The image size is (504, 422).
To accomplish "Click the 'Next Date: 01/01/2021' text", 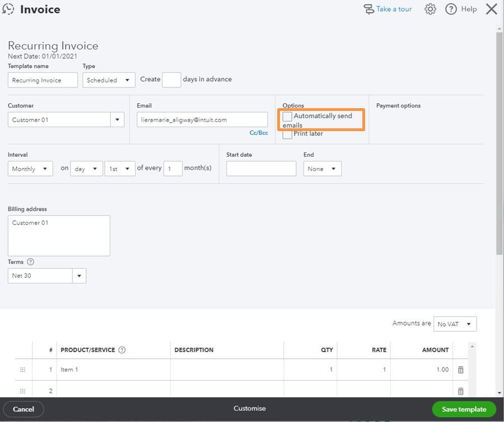I will pos(43,56).
